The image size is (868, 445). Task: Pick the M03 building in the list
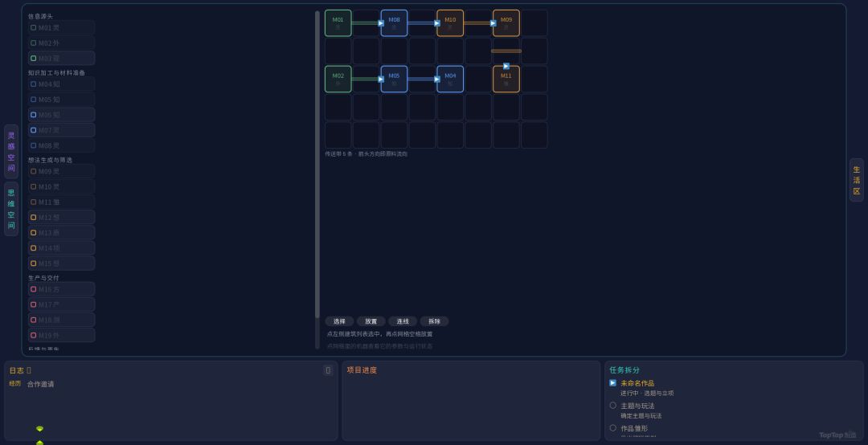(61, 58)
